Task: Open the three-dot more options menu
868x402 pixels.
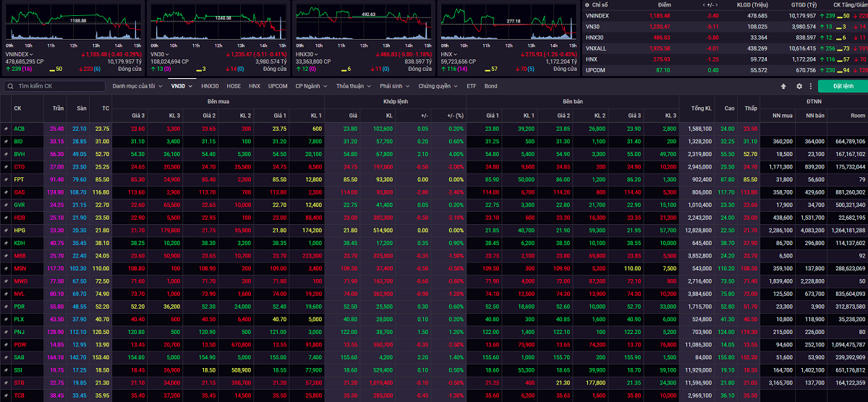Action: 812,86
